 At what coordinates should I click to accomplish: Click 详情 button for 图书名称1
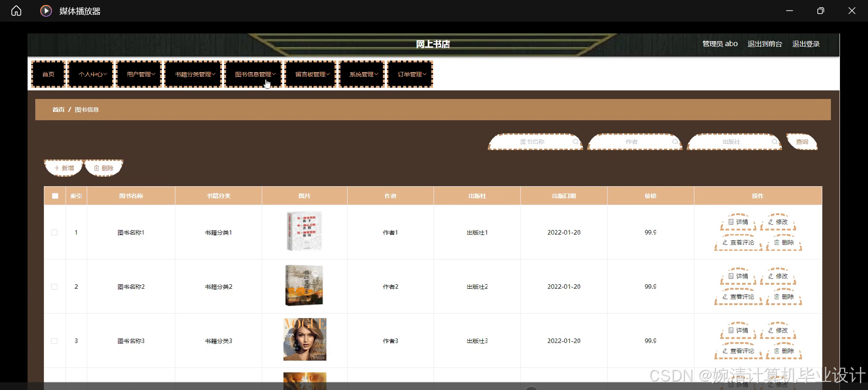pyautogui.click(x=738, y=222)
